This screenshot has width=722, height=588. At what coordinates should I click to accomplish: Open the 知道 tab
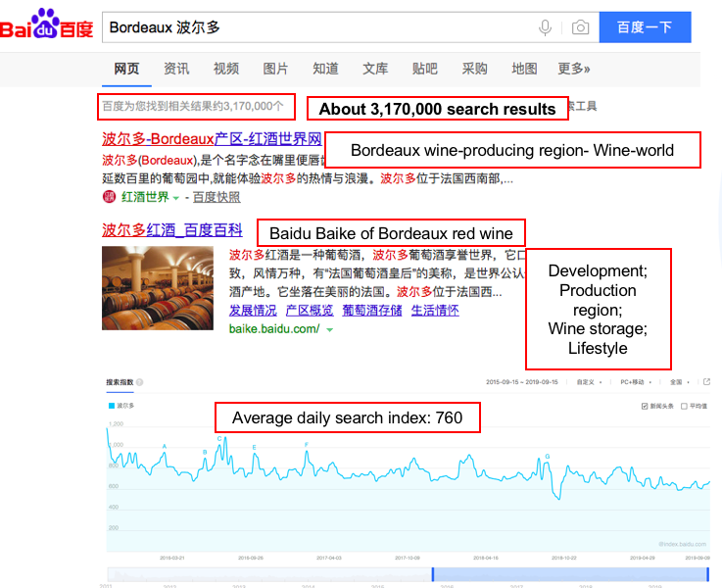325,69
